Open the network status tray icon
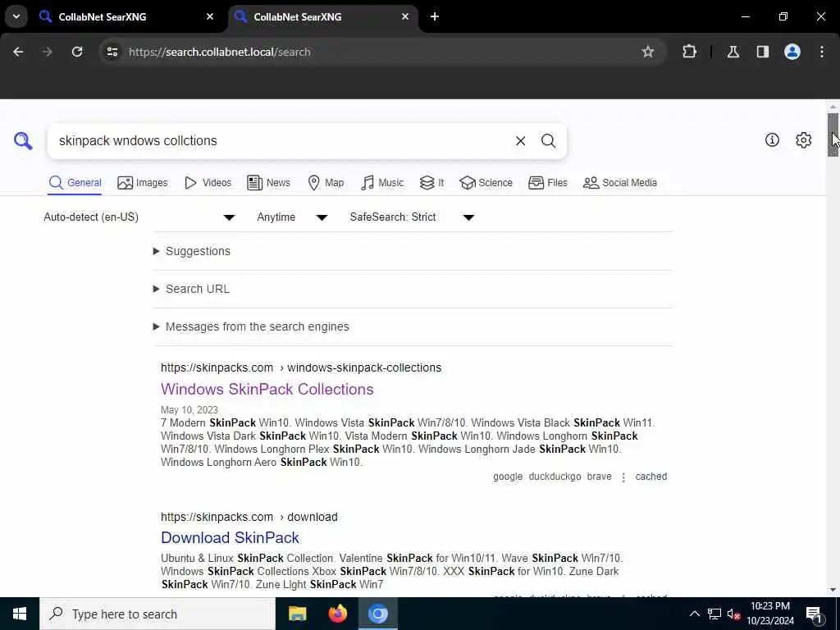Screen dimensions: 840x630 [714, 614]
